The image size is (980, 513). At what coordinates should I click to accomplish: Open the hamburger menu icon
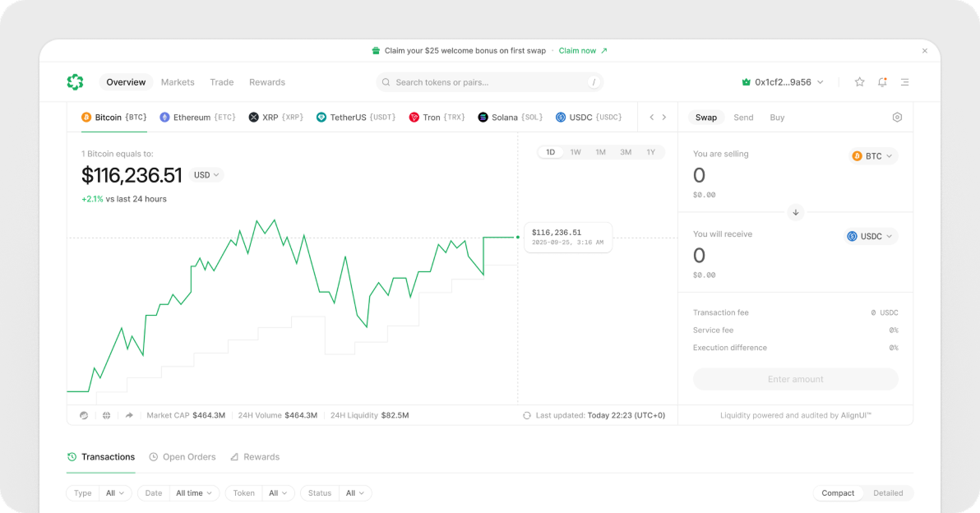904,82
